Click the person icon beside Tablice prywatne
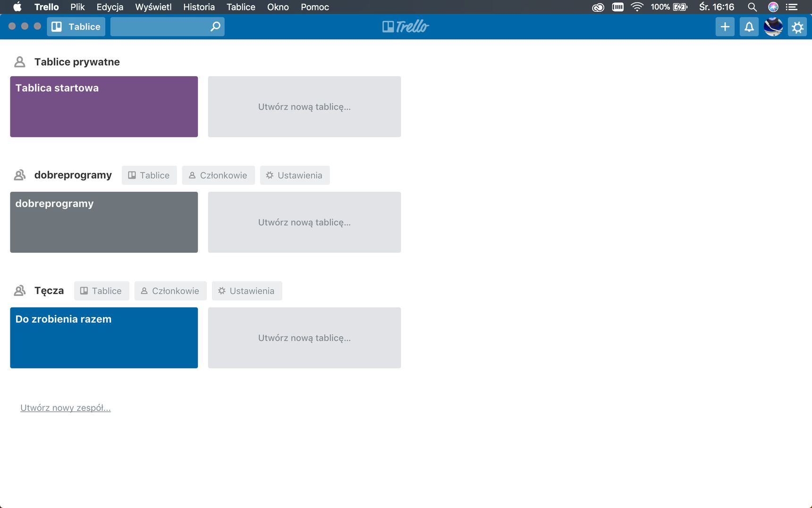This screenshot has height=508, width=812. tap(19, 62)
